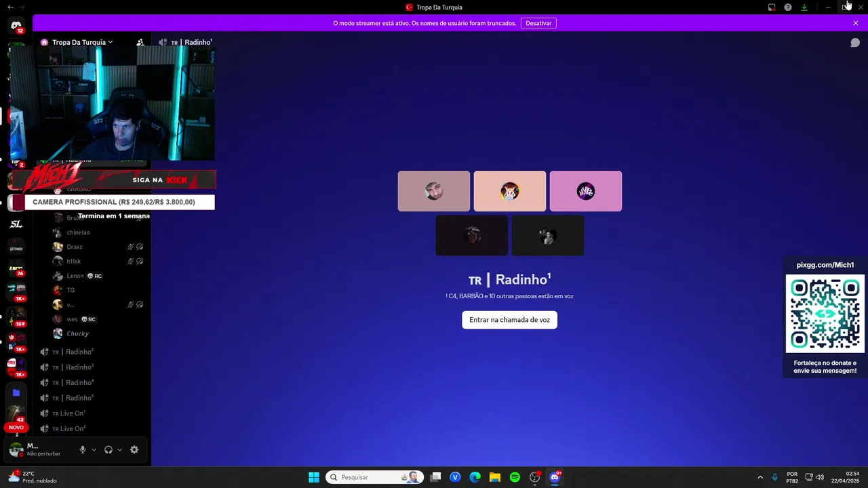Show hidden system tray icons
This screenshot has height=488, width=868.
click(x=760, y=477)
